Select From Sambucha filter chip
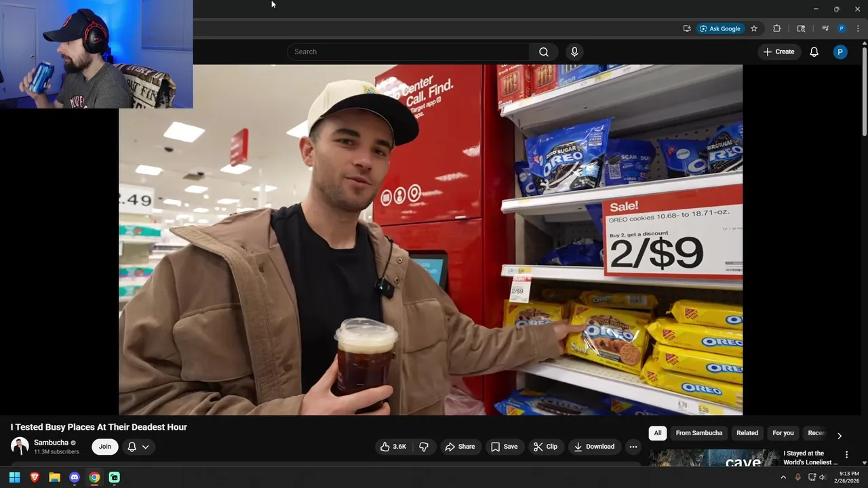Screen dimensions: 868x488 (699, 433)
